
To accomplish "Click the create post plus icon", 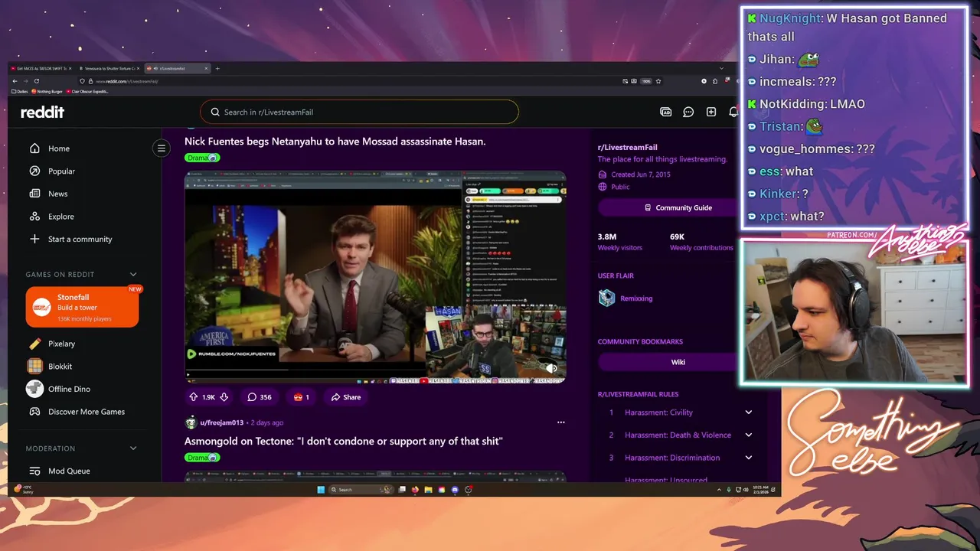I will pyautogui.click(x=711, y=112).
